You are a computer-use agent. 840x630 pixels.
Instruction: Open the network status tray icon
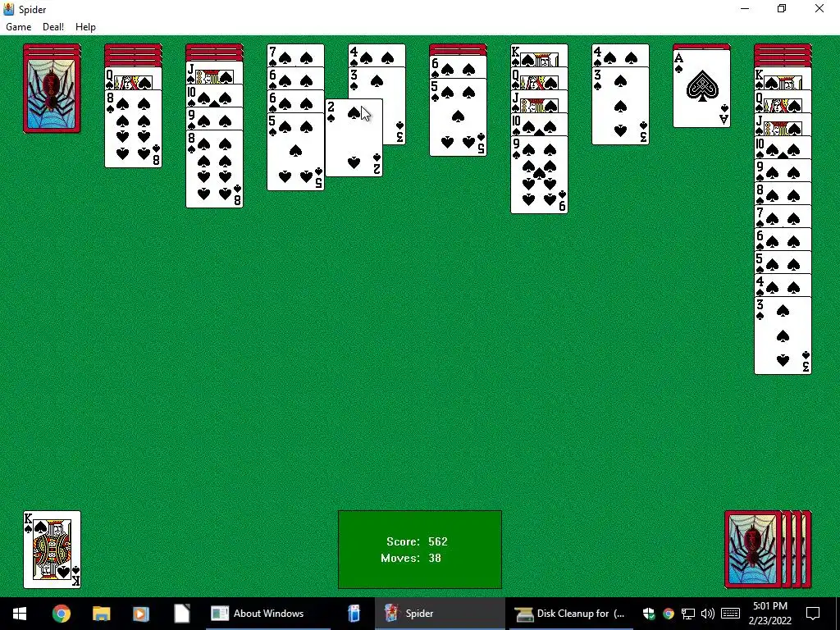688,614
